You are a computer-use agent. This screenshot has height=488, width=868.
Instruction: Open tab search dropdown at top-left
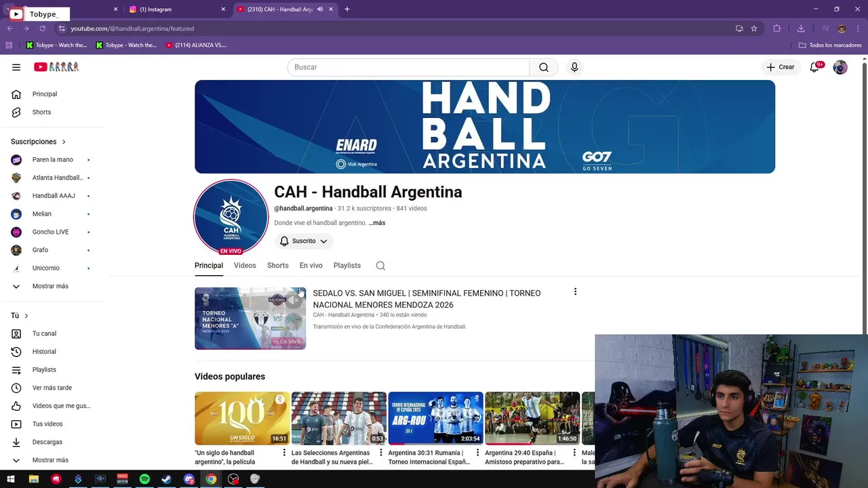(9, 9)
